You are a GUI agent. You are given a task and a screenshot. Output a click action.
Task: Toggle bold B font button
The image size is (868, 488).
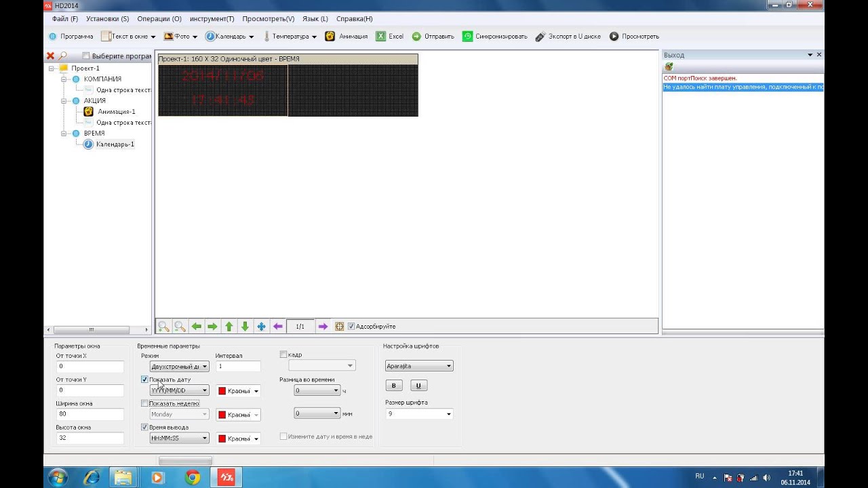[393, 386]
